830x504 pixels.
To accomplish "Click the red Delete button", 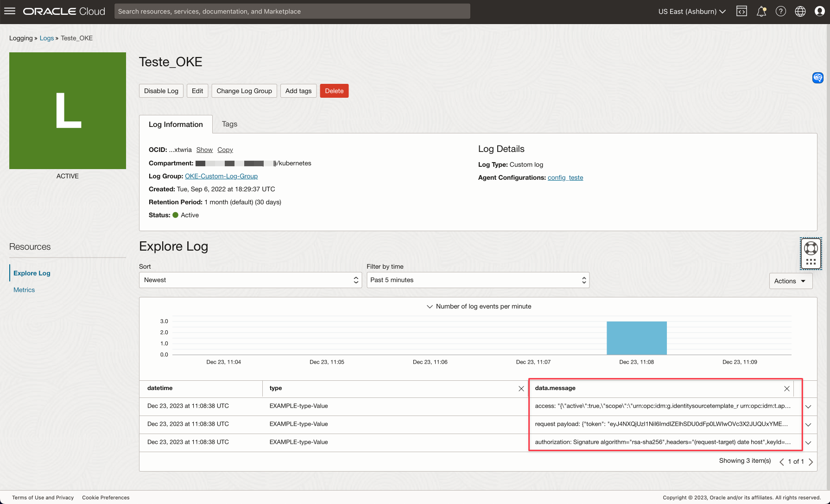I will click(334, 91).
